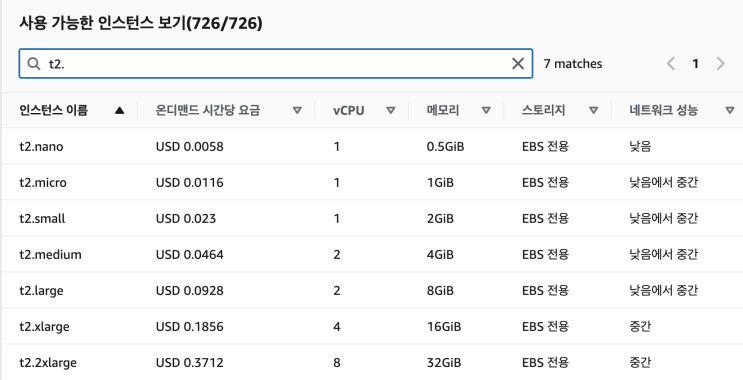Screen dimensions: 743x380
Task: Select the t2.large instance name
Action: [x=41, y=290]
